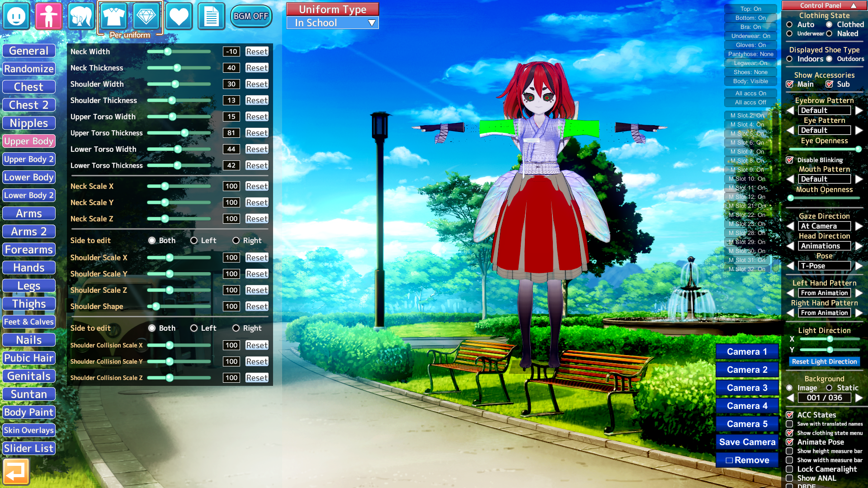Image resolution: width=868 pixels, height=488 pixels.
Task: Go to next Mouth Pattern
Action: (x=859, y=179)
